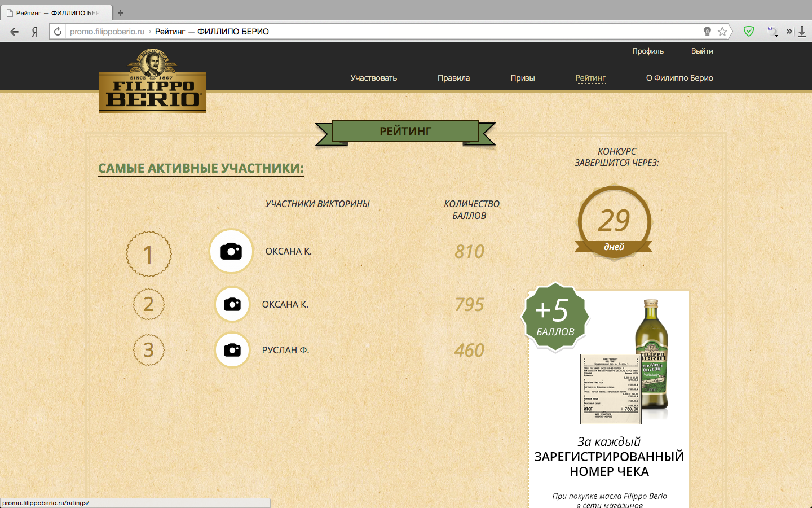Expand the hidden extensions chevron
Screen dimensions: 812x508
pyautogui.click(x=789, y=32)
